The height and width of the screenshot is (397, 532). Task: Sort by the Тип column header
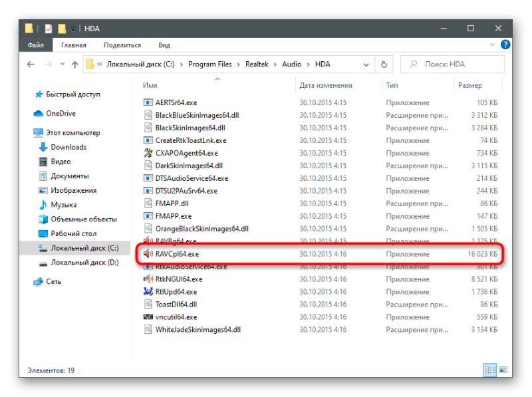(x=392, y=85)
